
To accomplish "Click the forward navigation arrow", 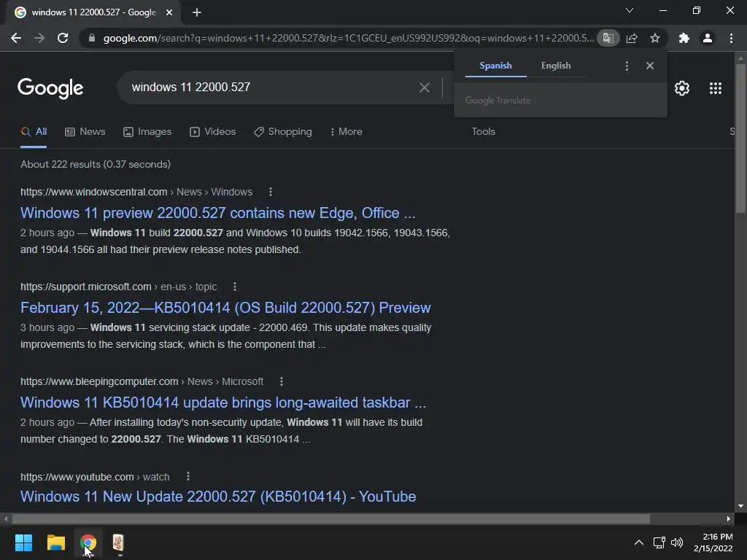I will pos(39,38).
